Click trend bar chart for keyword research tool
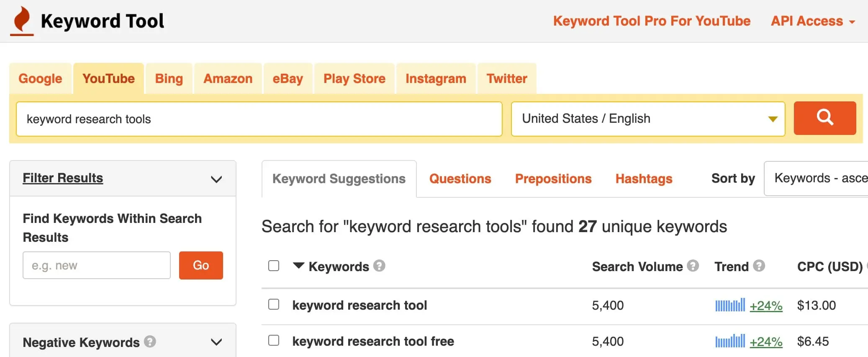 [x=730, y=305]
